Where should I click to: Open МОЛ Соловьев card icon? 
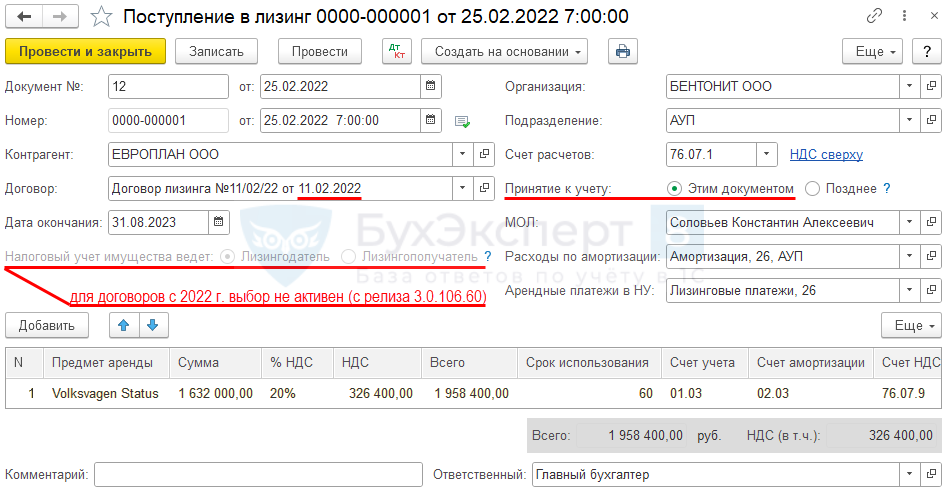pyautogui.click(x=931, y=222)
